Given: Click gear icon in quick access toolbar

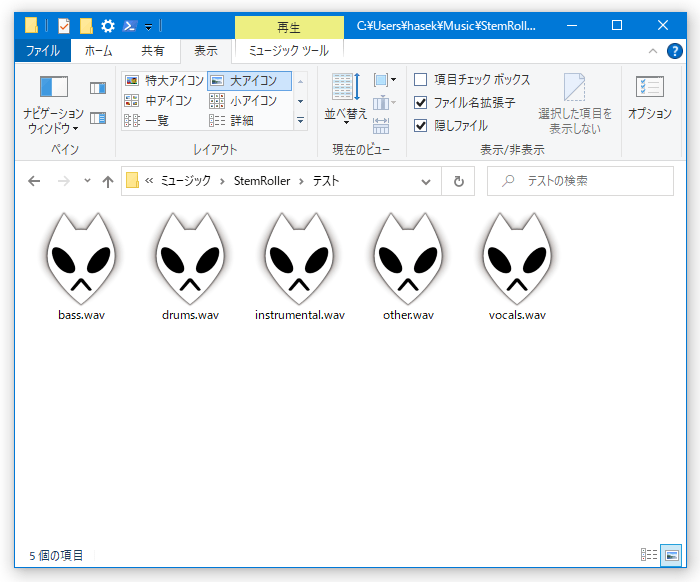Looking at the screenshot, I should pos(108,26).
